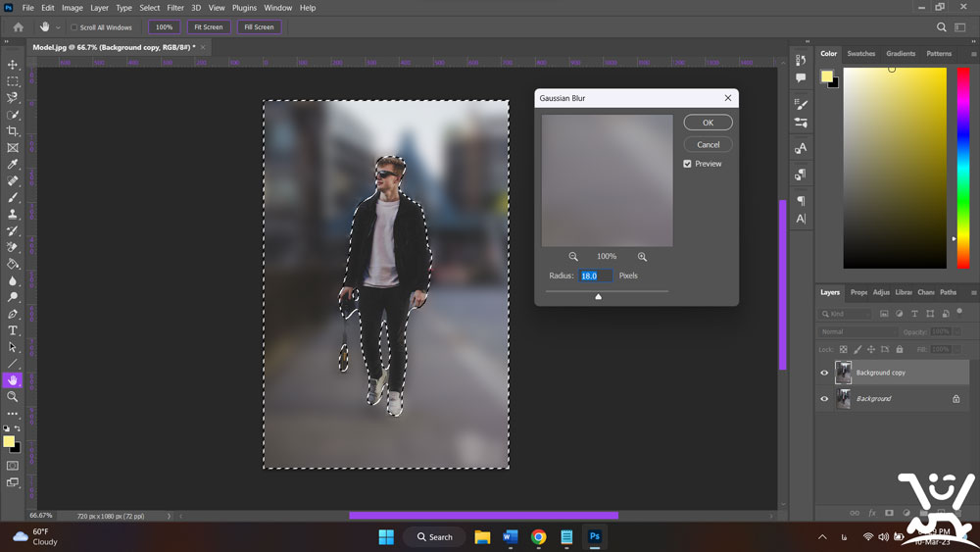The width and height of the screenshot is (980, 552).
Task: Select the Type tool
Action: (x=13, y=330)
